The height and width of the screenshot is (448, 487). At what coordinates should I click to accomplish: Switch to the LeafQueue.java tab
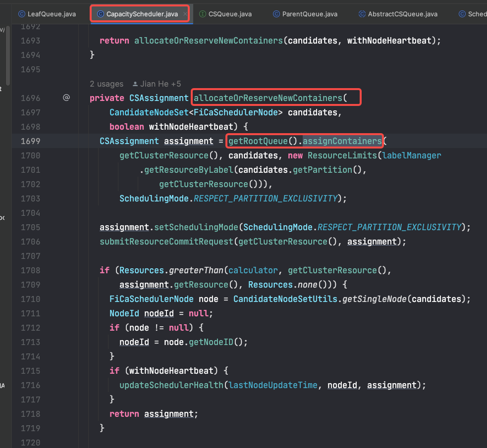tap(52, 14)
